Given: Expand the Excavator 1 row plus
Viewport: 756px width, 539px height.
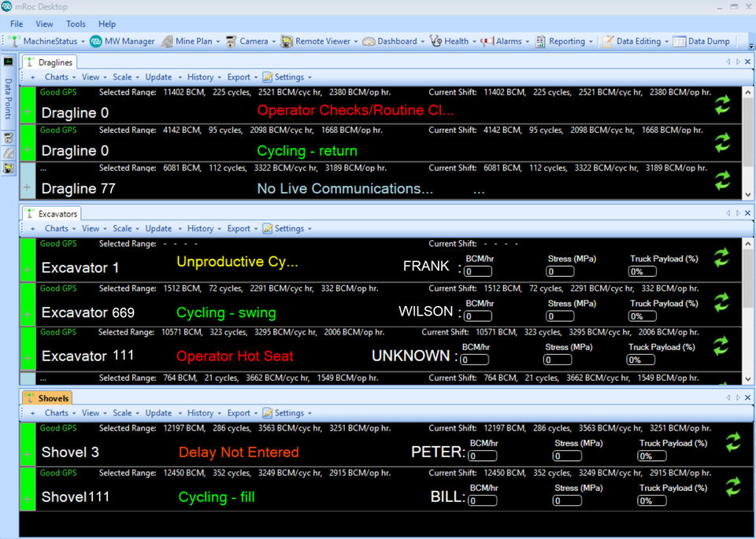Looking at the screenshot, I should click(28, 270).
